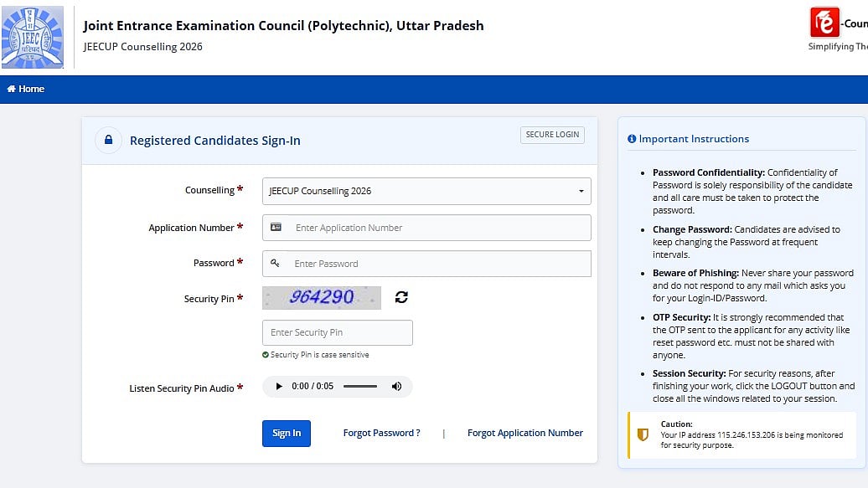Mute the security pin audio speaker
This screenshot has width=868, height=488.
pyautogui.click(x=396, y=386)
